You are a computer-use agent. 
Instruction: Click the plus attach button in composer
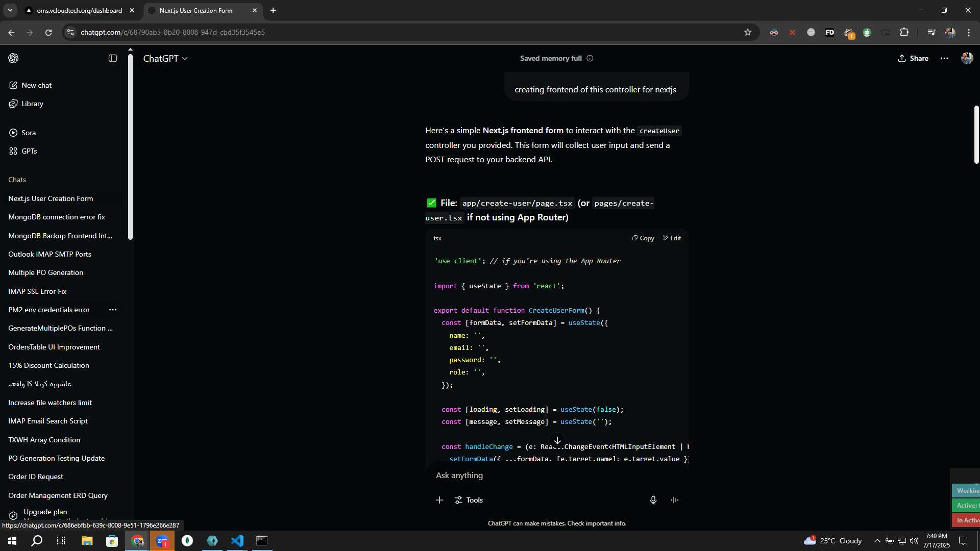point(439,500)
